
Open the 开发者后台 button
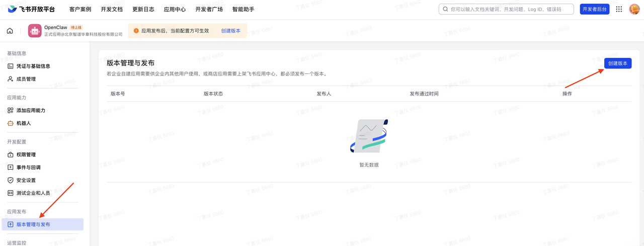coord(594,9)
